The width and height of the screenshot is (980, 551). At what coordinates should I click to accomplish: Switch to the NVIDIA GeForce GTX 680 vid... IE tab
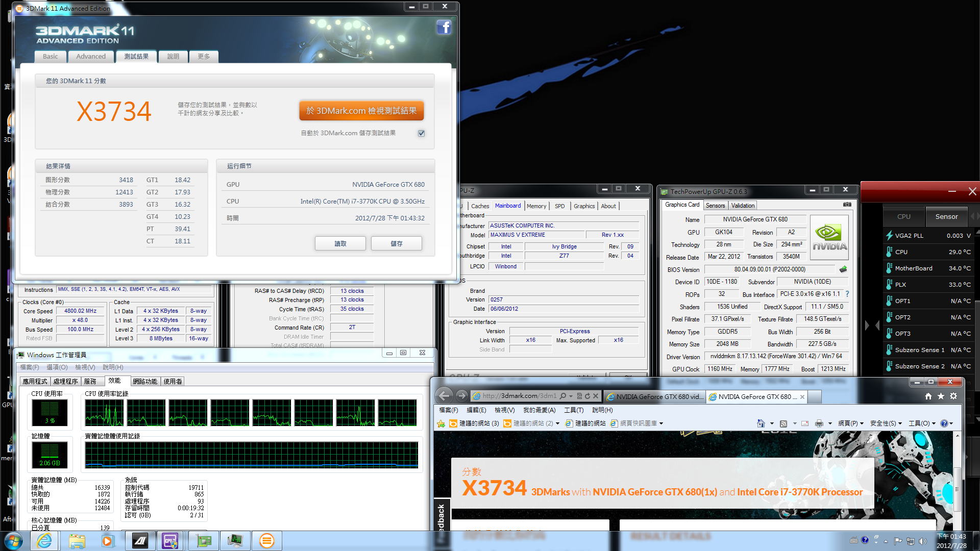point(654,396)
